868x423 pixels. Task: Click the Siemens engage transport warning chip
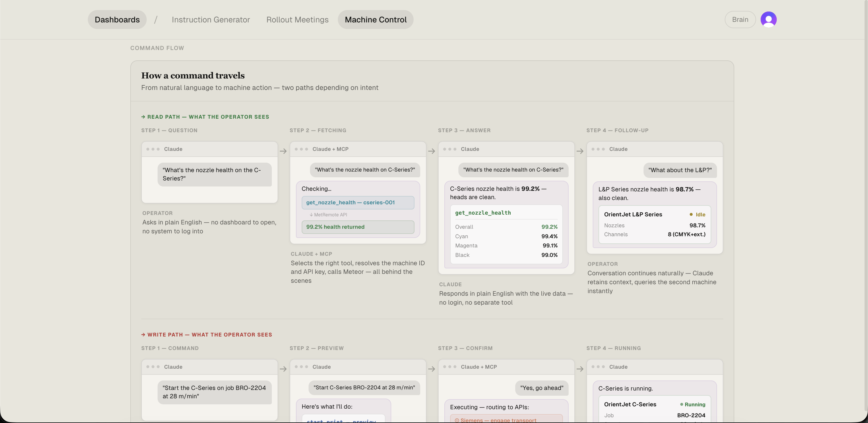(506, 420)
